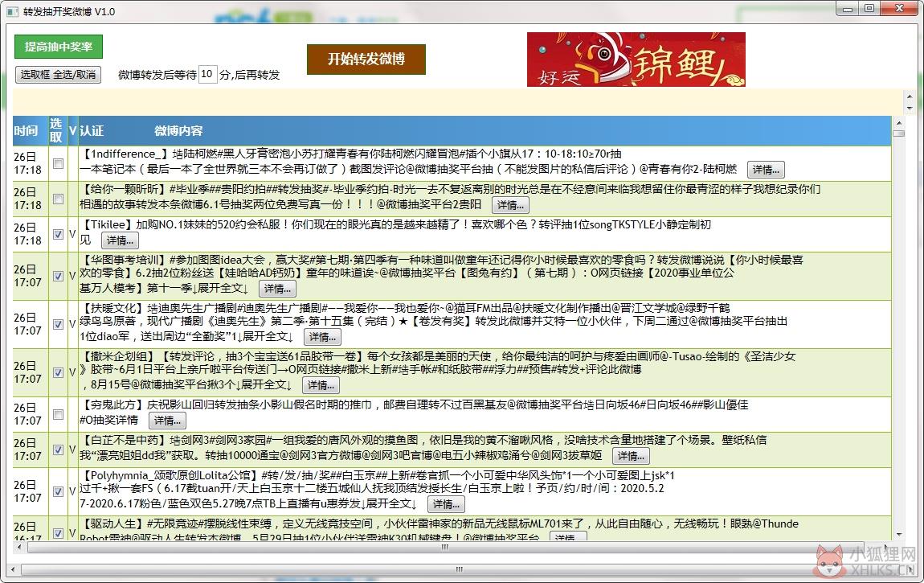This screenshot has width=924, height=583.
Task: Click the 选取 column header
Action: coord(56,131)
